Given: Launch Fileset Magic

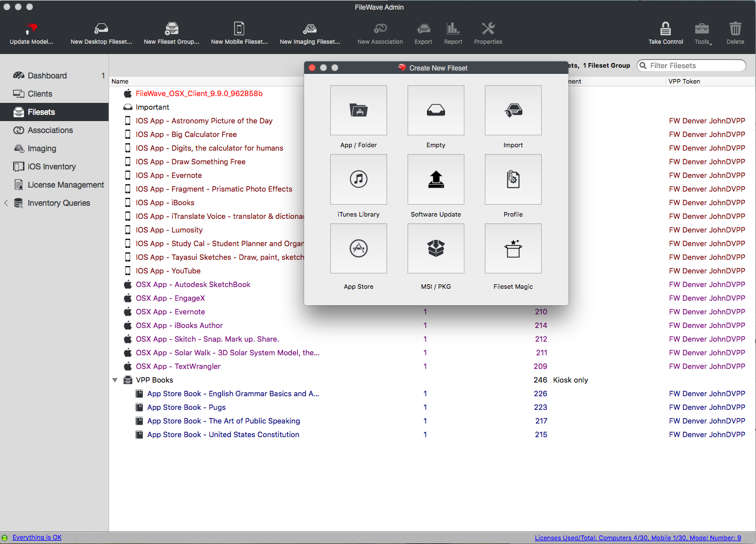Looking at the screenshot, I should [x=513, y=248].
